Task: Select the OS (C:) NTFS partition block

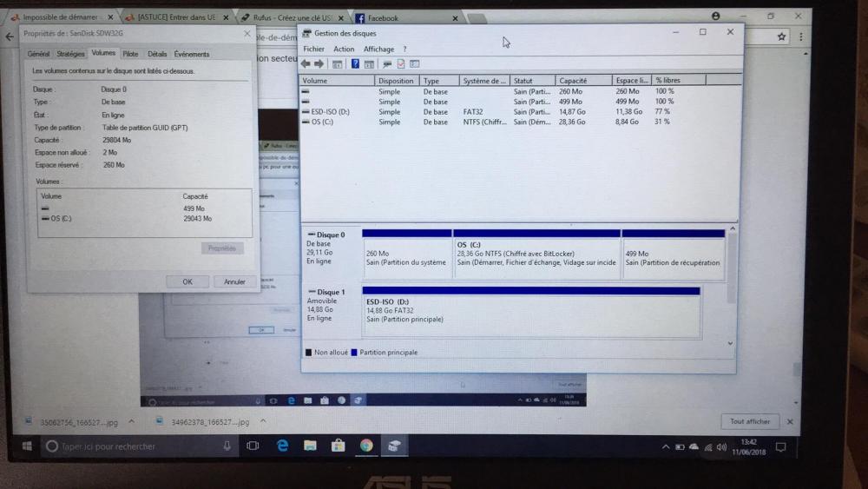Action: coord(536,254)
